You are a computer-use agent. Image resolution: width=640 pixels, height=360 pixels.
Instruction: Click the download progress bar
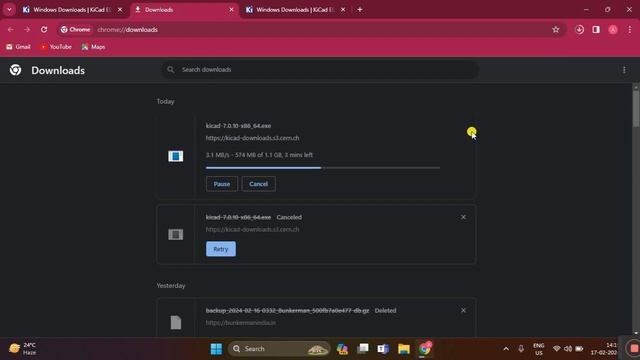pos(323,168)
